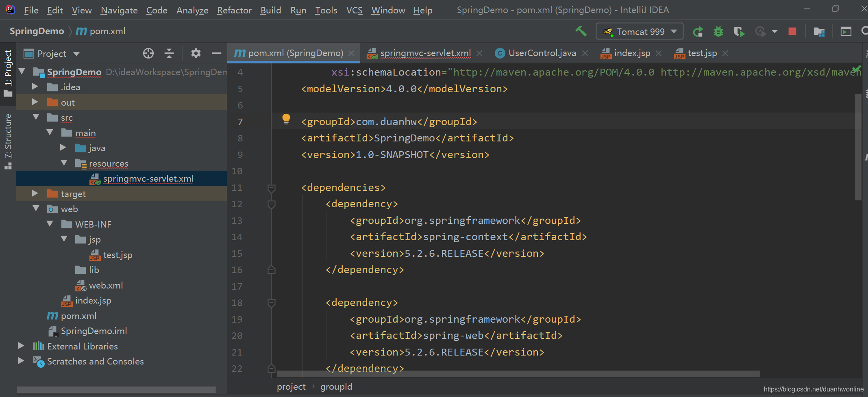The image size is (868, 397).
Task: Expand the .idea folder
Action: (x=35, y=87)
